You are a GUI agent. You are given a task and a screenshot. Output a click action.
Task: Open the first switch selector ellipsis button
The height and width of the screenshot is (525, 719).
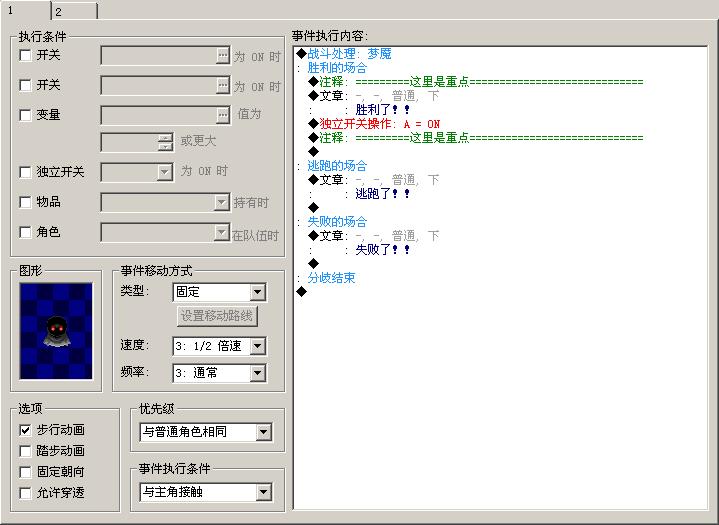[222, 55]
